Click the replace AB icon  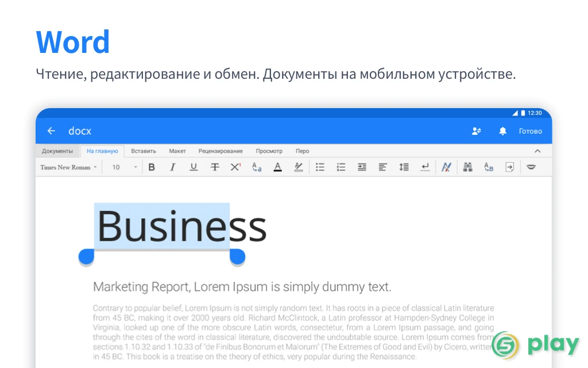point(489,167)
